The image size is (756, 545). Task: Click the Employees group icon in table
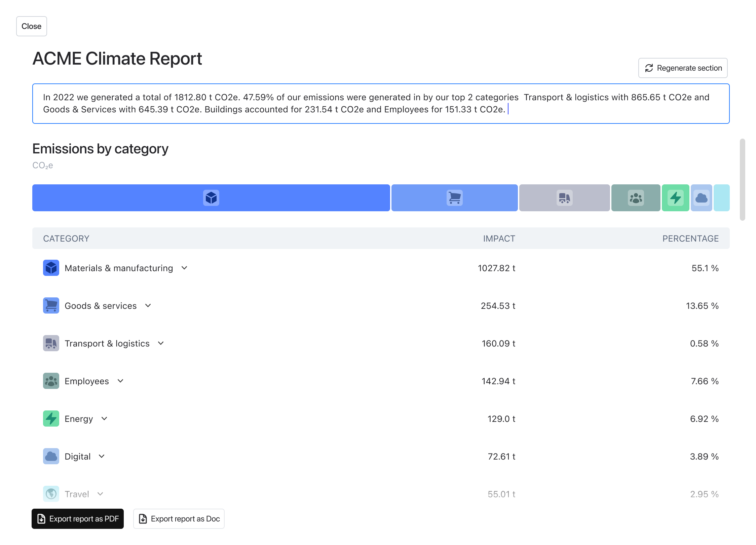51,381
